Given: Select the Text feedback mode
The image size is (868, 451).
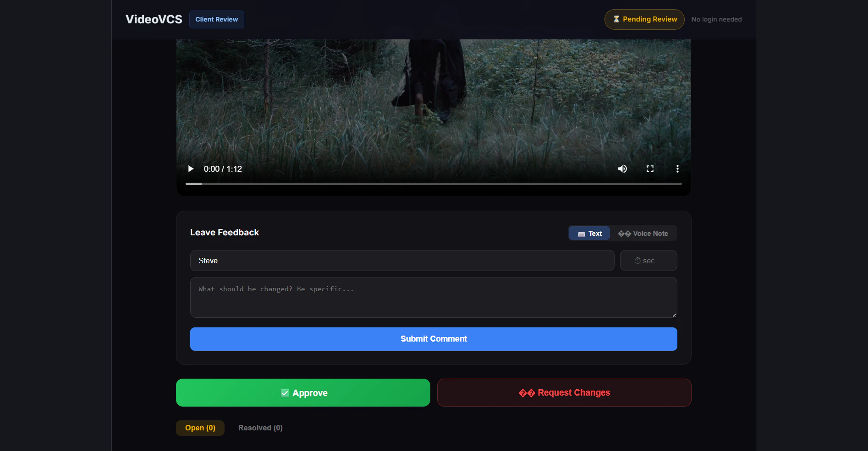Looking at the screenshot, I should pyautogui.click(x=589, y=233).
